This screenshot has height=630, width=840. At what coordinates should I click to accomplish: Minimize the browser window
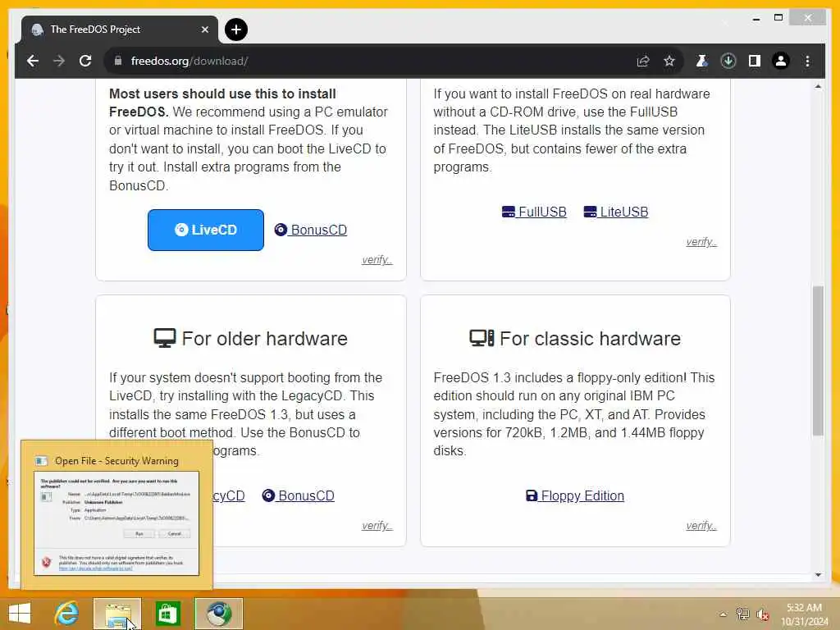(x=756, y=19)
